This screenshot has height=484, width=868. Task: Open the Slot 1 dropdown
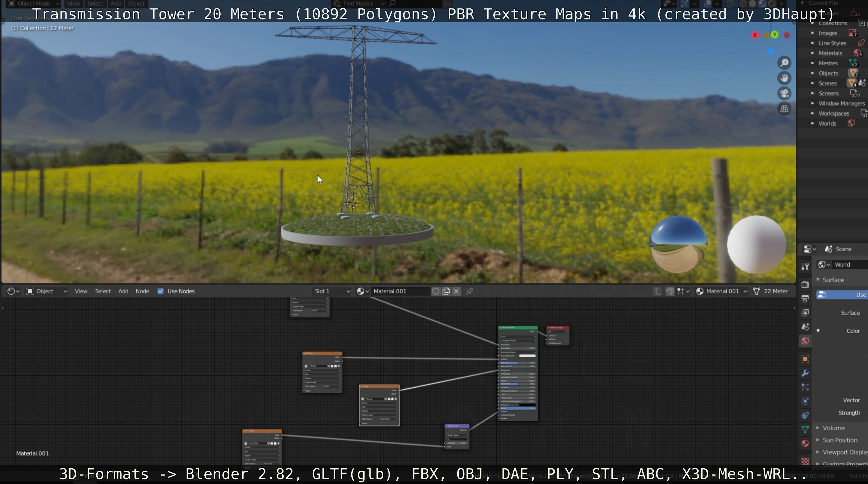(332, 291)
